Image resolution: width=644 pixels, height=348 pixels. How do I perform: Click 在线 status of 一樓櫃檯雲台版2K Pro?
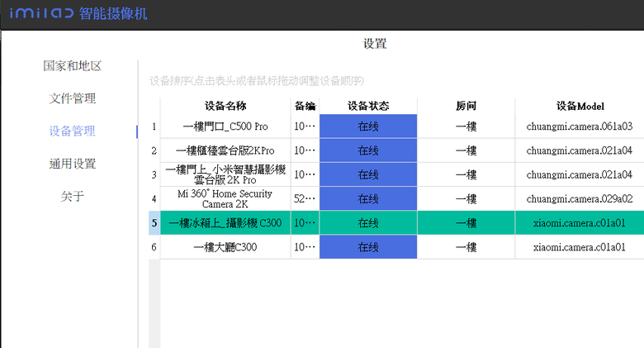coord(368,150)
